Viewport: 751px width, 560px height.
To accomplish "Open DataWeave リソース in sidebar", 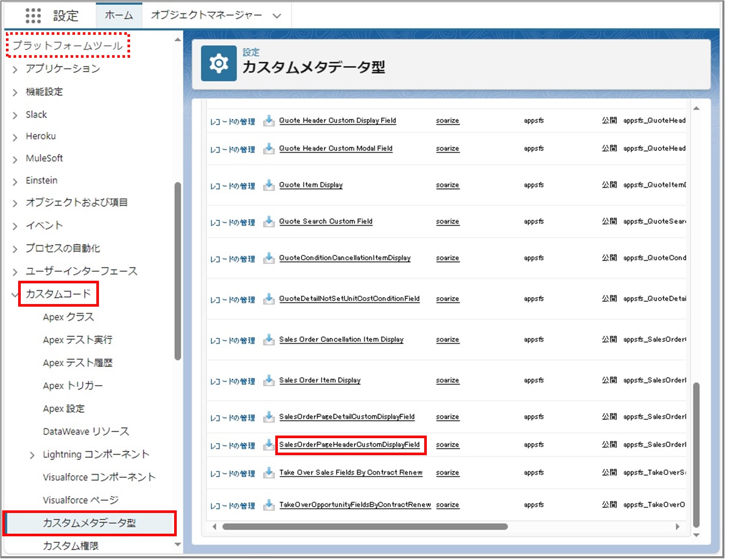I will pyautogui.click(x=86, y=431).
